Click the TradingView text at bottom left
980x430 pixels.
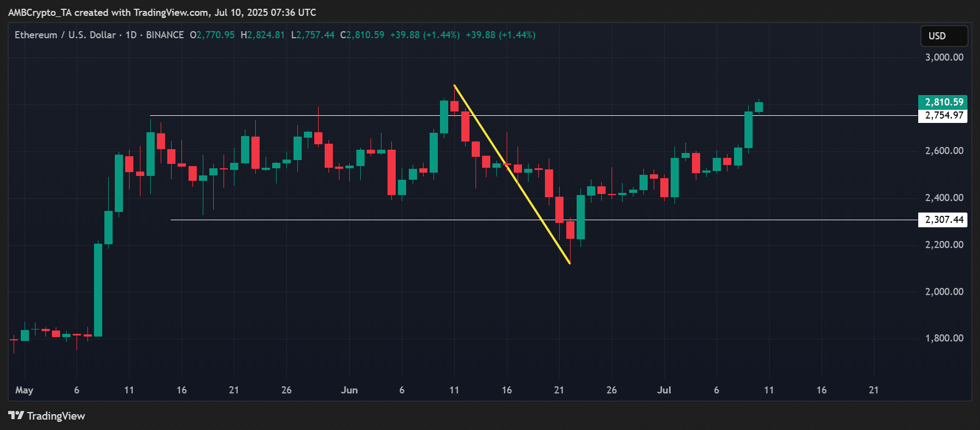tap(56, 416)
